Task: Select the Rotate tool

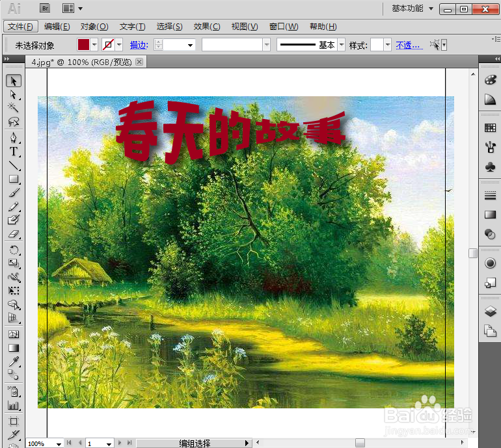Action: (14, 250)
